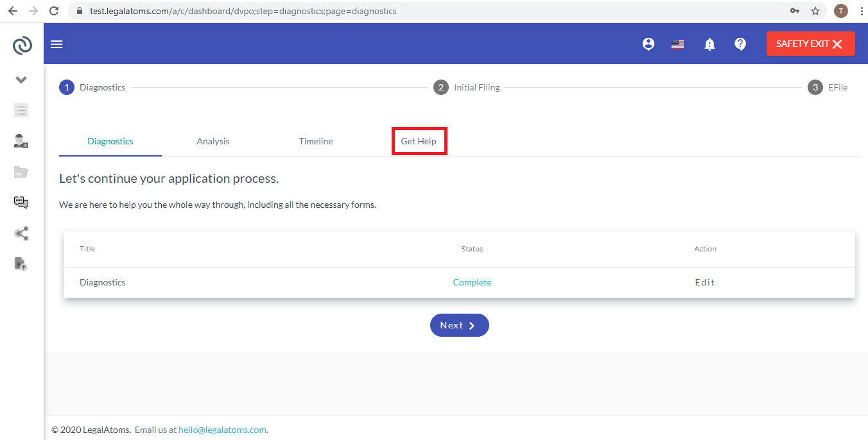This screenshot has width=868, height=440.
Task: Click the question mark help icon
Action: pyautogui.click(x=740, y=44)
